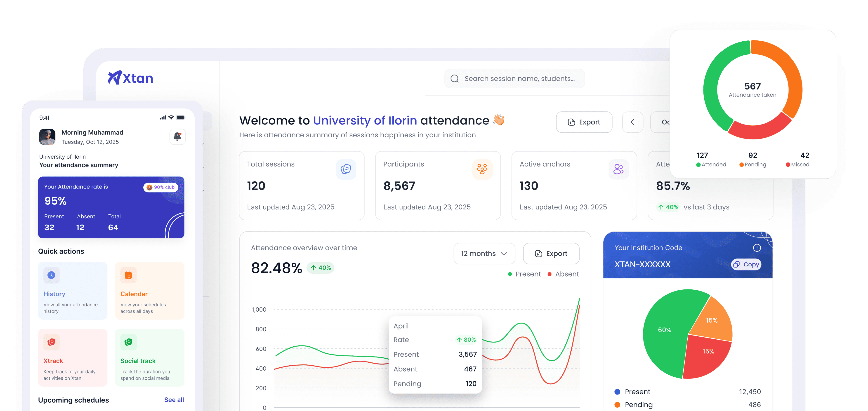Click the green Attended legend dot
This screenshot has width=868, height=411.
698,165
